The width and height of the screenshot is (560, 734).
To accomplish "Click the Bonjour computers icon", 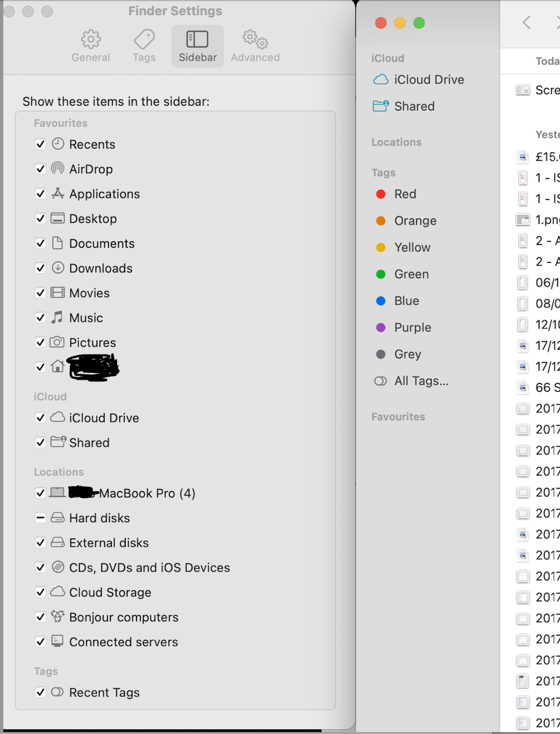I will point(58,616).
